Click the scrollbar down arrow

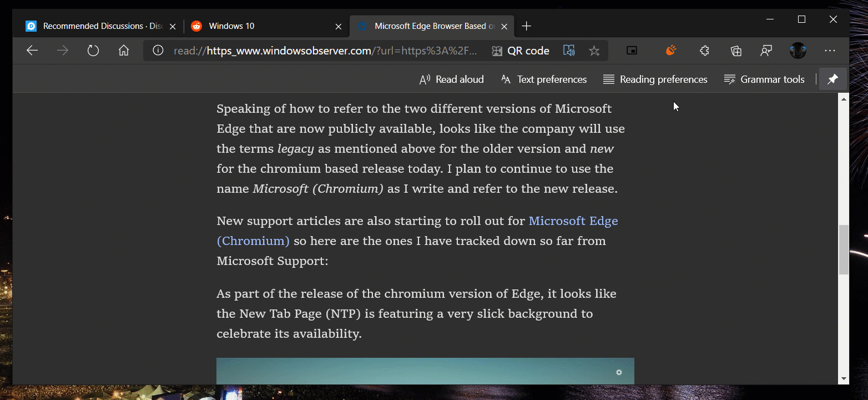[x=844, y=379]
